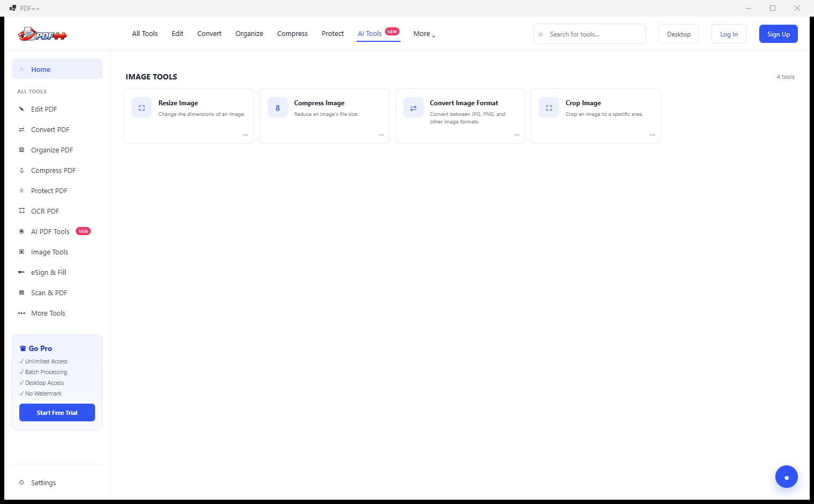This screenshot has height=504, width=814.
Task: Switch to the Edit navigation tab
Action: [178, 34]
